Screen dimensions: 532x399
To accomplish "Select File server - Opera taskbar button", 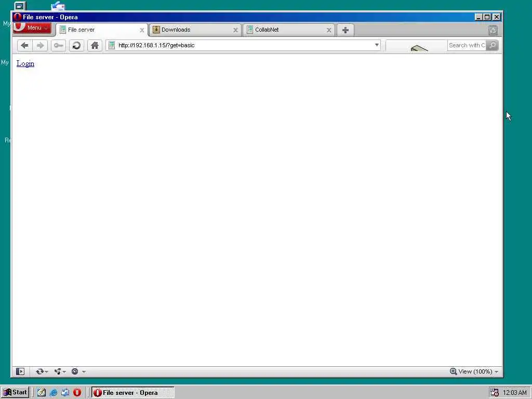I will (x=132, y=393).
